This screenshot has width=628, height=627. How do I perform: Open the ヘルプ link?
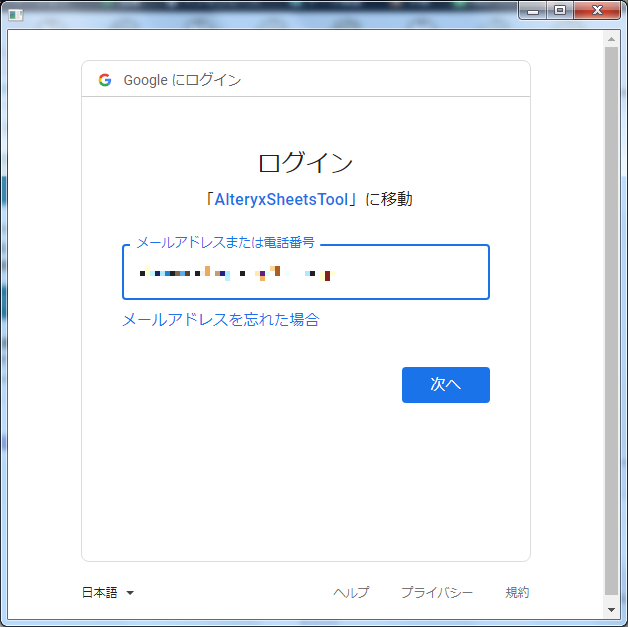coord(351,592)
